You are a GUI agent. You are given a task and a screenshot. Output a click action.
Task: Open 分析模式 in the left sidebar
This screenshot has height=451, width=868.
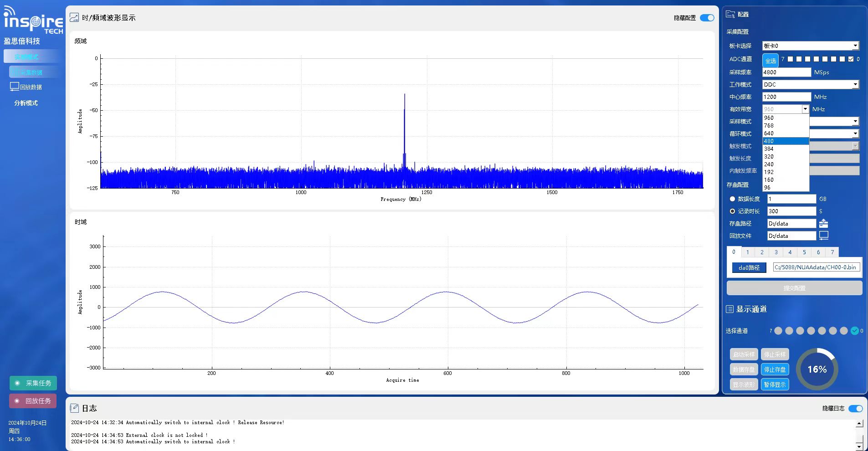pos(26,103)
